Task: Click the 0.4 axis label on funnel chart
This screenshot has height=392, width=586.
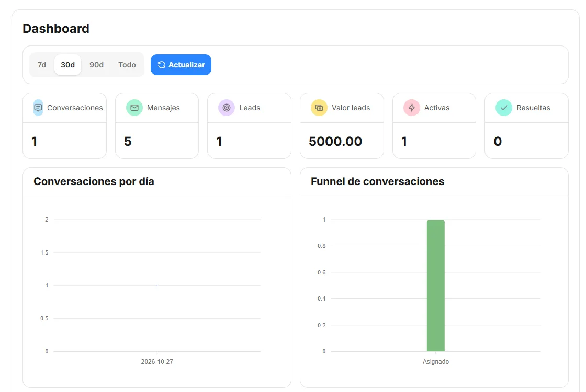Action: pyautogui.click(x=322, y=298)
